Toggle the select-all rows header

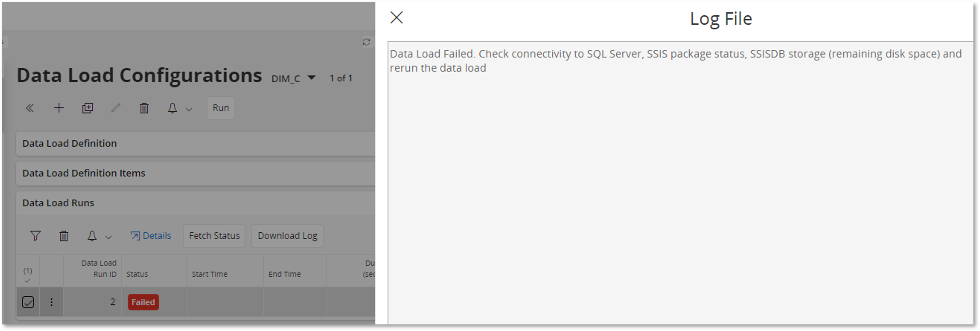pos(28,275)
